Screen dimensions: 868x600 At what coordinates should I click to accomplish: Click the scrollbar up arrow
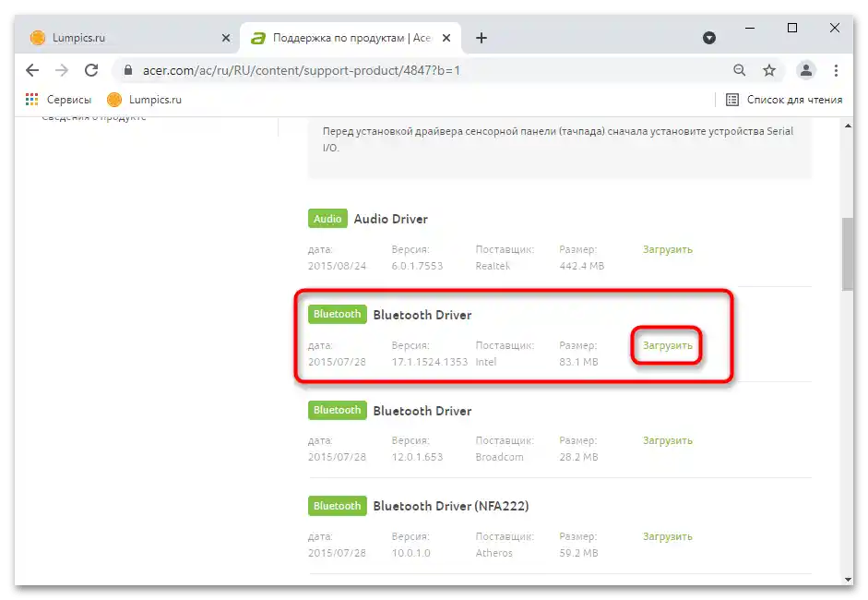tap(848, 126)
